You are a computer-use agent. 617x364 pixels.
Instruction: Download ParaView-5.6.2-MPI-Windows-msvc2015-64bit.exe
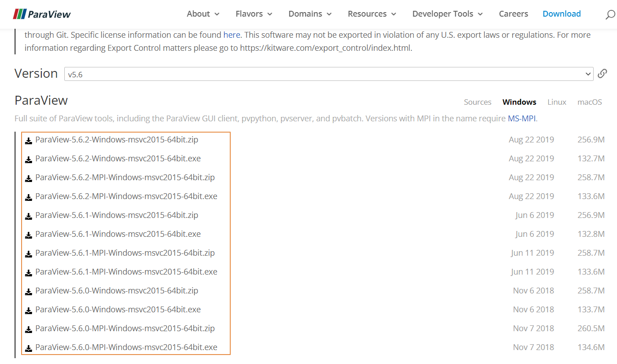(x=126, y=196)
